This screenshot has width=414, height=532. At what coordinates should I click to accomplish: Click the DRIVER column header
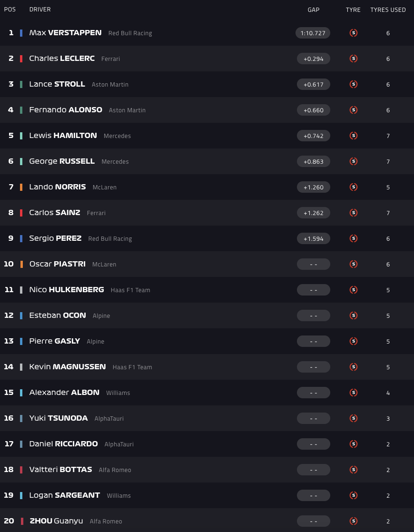point(40,10)
